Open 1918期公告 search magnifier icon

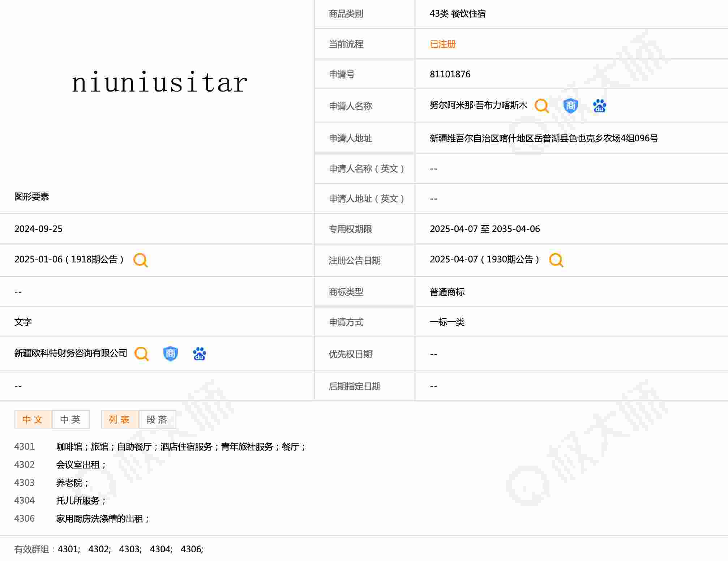pyautogui.click(x=140, y=260)
